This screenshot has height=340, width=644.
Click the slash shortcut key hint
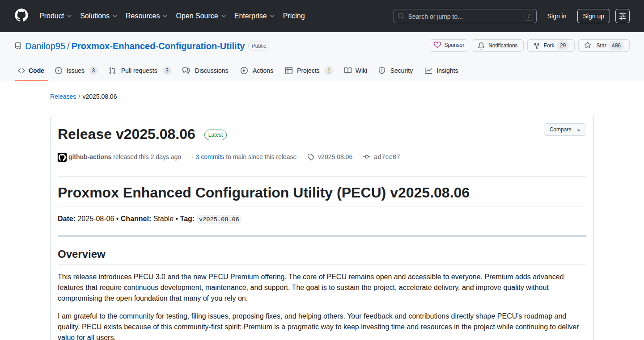tap(529, 16)
